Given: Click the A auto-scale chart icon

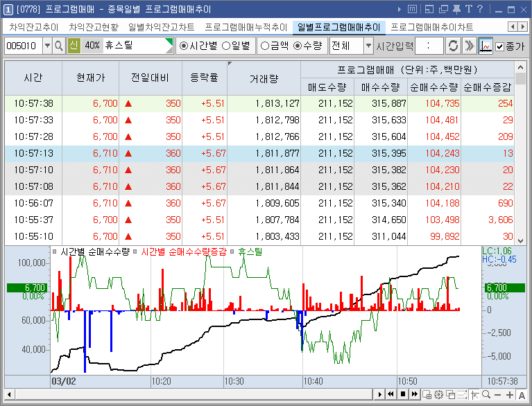Looking at the screenshot, I should (522, 395).
